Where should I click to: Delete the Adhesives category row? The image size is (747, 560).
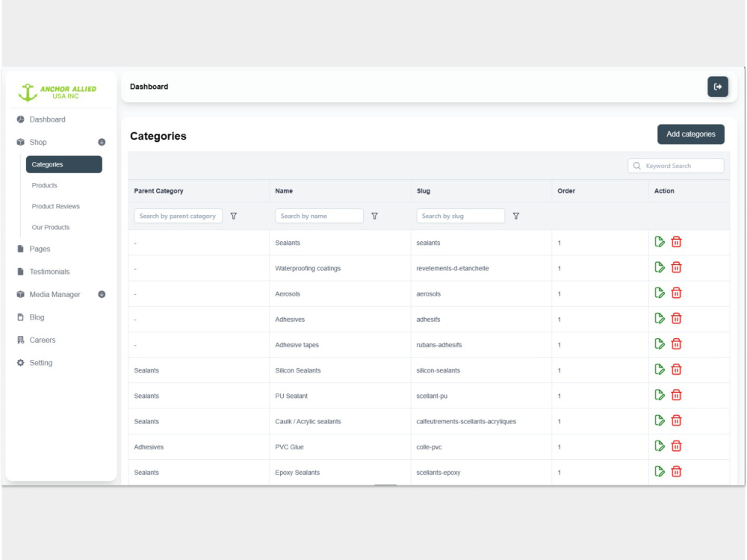pos(676,319)
